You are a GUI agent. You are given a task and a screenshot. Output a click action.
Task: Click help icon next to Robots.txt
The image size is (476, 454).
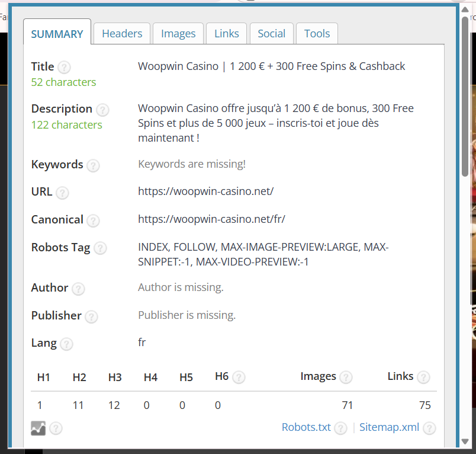[340, 429]
